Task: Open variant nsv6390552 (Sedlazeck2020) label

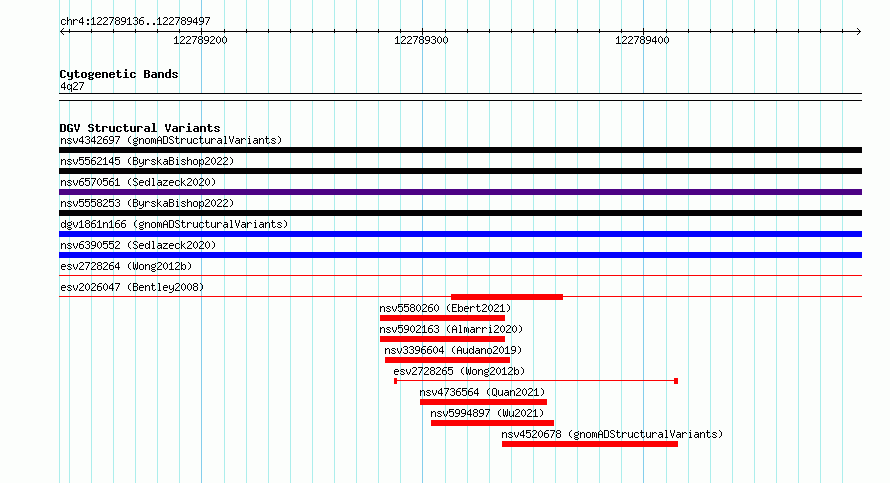Action: coord(138,245)
